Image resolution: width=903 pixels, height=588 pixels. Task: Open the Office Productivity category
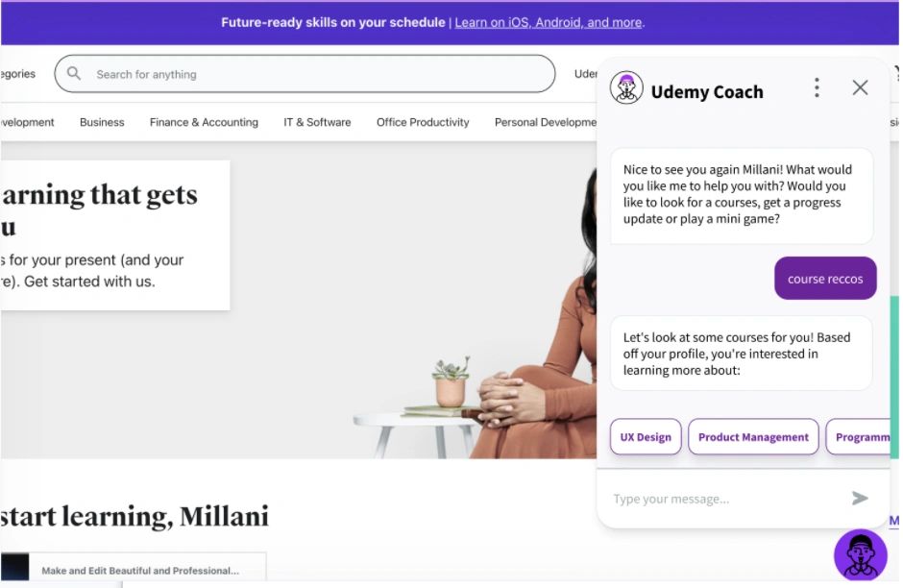(423, 122)
